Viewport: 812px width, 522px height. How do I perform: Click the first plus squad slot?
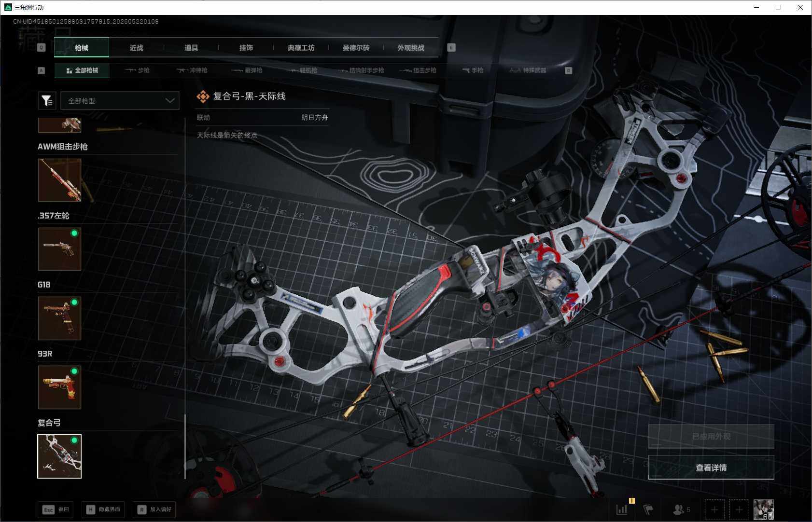click(714, 509)
